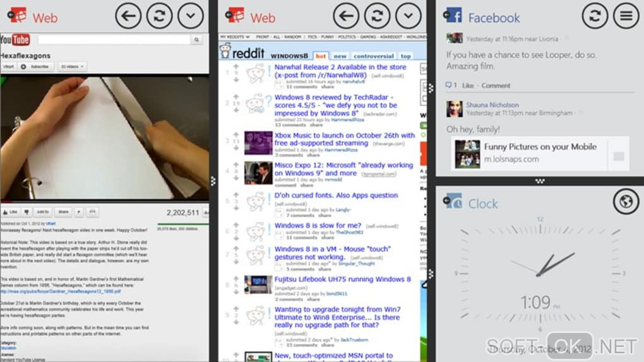Refresh the left Web panel showing YouTube
Image resolution: width=644 pixels, height=362 pixels.
coord(159,16)
